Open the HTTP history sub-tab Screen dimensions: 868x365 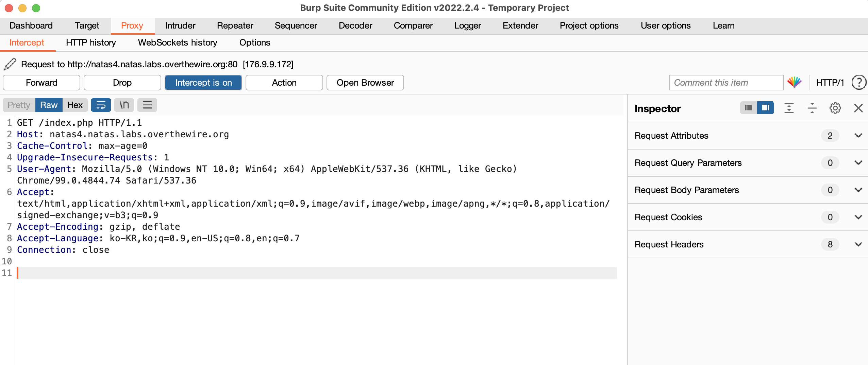coord(91,43)
